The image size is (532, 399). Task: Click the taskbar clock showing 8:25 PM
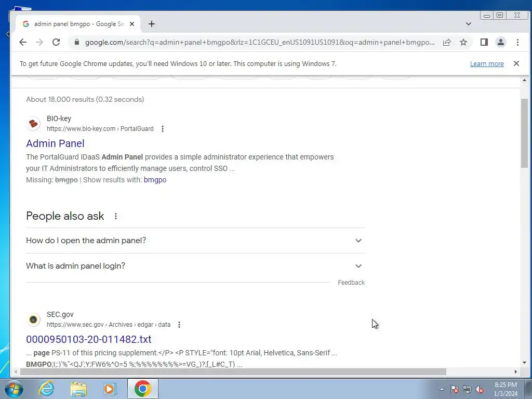coord(506,389)
